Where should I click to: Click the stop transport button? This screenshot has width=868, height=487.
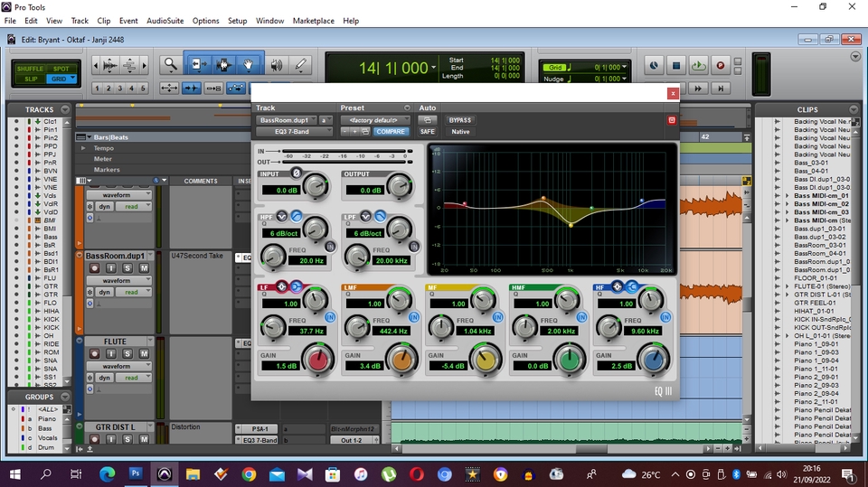[x=676, y=65]
